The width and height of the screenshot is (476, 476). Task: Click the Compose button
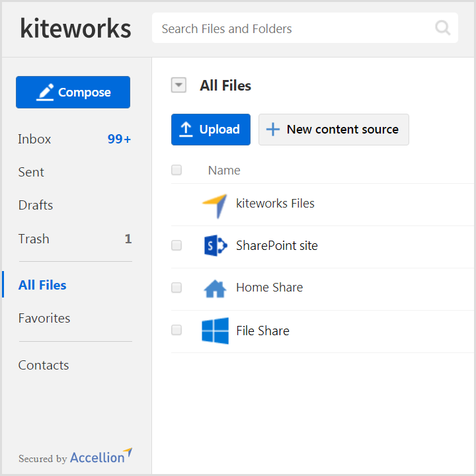[x=73, y=93]
